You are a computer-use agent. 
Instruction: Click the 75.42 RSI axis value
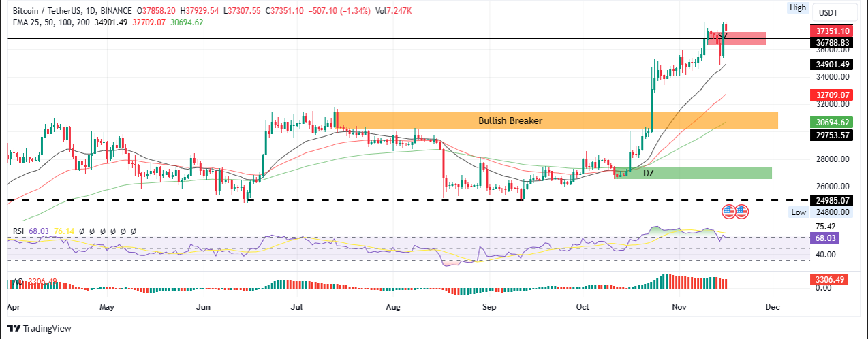click(826, 227)
